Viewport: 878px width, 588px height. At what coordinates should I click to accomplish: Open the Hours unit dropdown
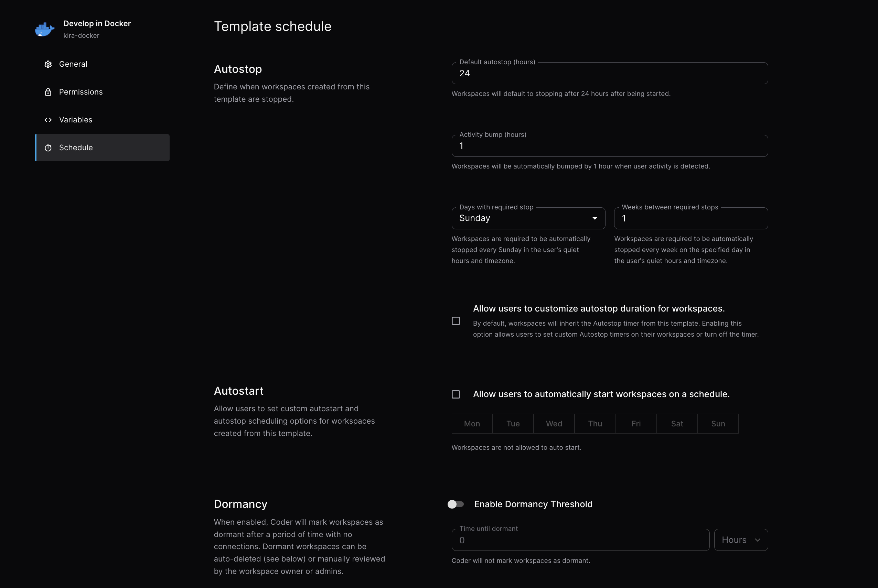point(740,540)
